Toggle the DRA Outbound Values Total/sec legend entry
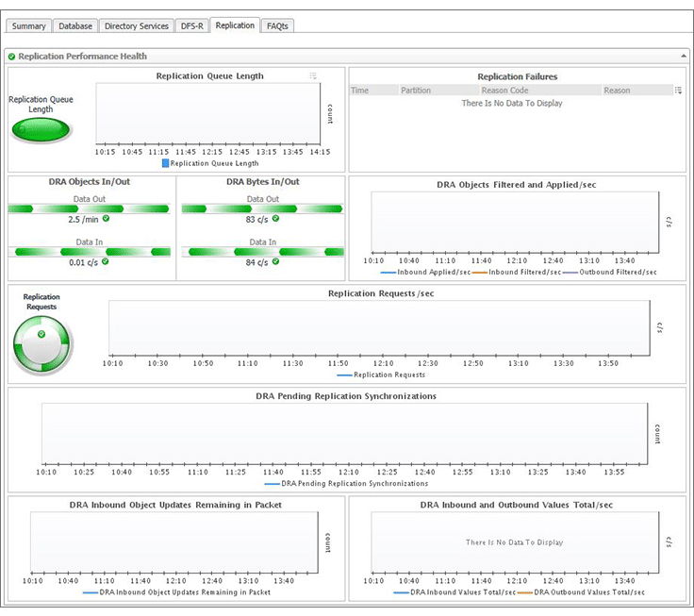Image resolution: width=694 pixels, height=616 pixels. [581, 592]
